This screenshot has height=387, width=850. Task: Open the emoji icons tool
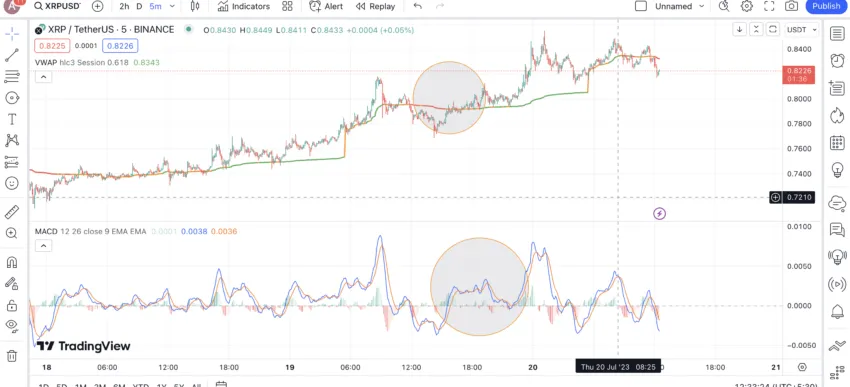(12, 183)
